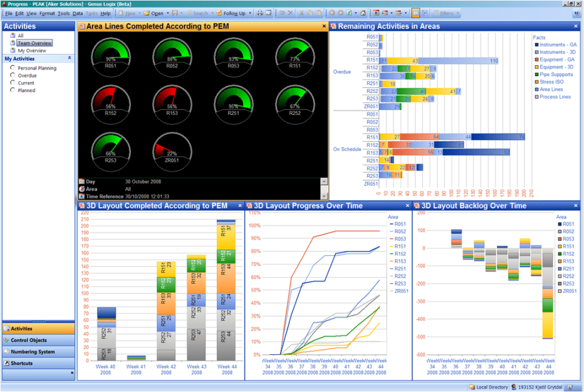Click the Home house icon
Screen dimensions: 584x392
click(363, 13)
